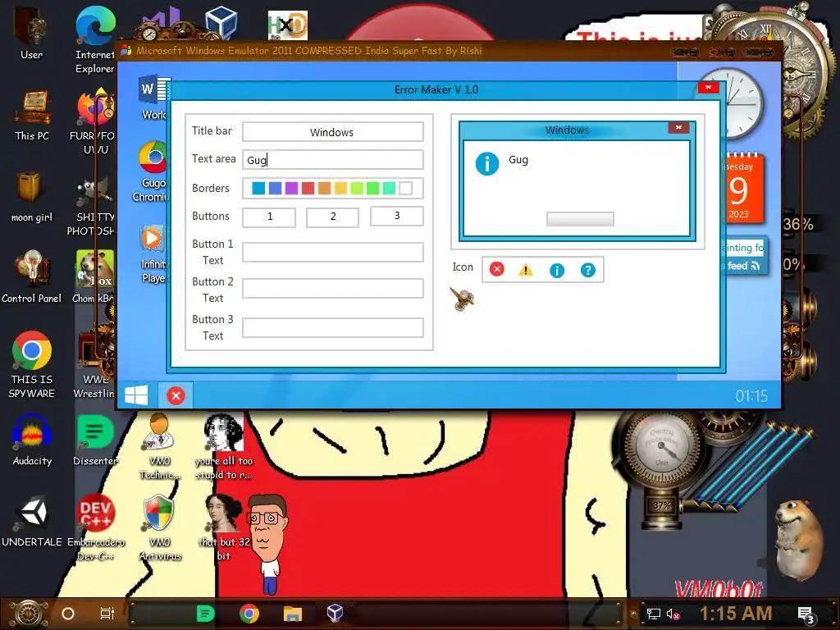The height and width of the screenshot is (630, 840).
Task: Open Gugo Chromium icon on emulator desktop
Action: click(x=152, y=171)
